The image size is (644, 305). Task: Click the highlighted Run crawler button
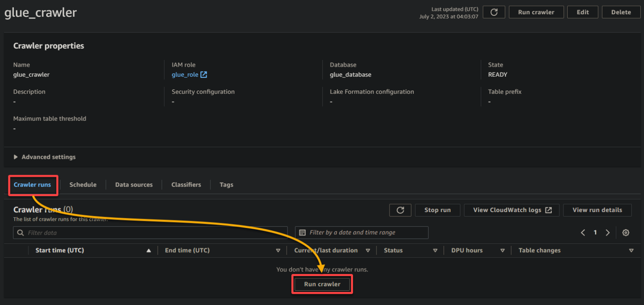tap(322, 284)
